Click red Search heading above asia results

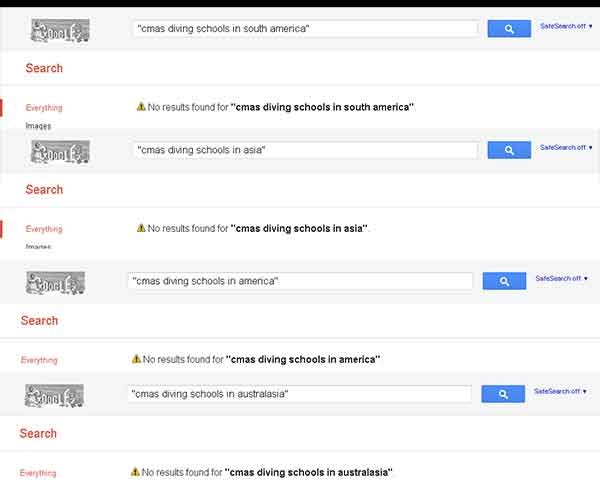click(x=44, y=189)
